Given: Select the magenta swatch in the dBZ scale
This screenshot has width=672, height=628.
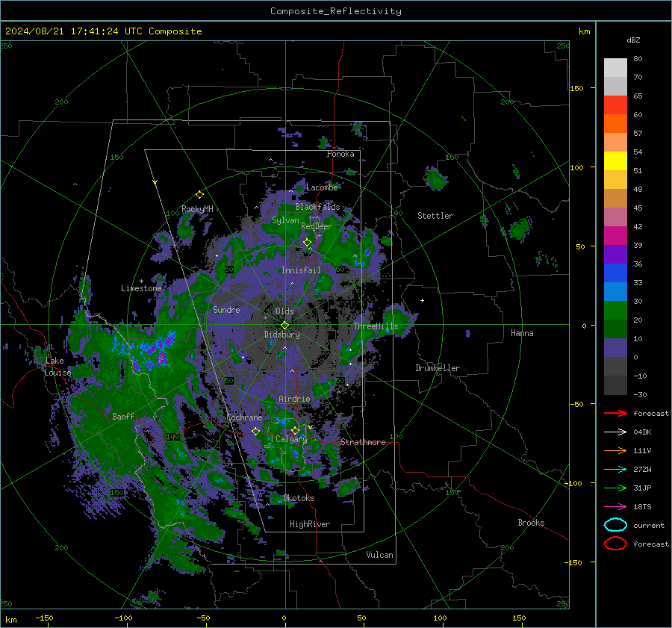Looking at the screenshot, I should pyautogui.click(x=615, y=235).
